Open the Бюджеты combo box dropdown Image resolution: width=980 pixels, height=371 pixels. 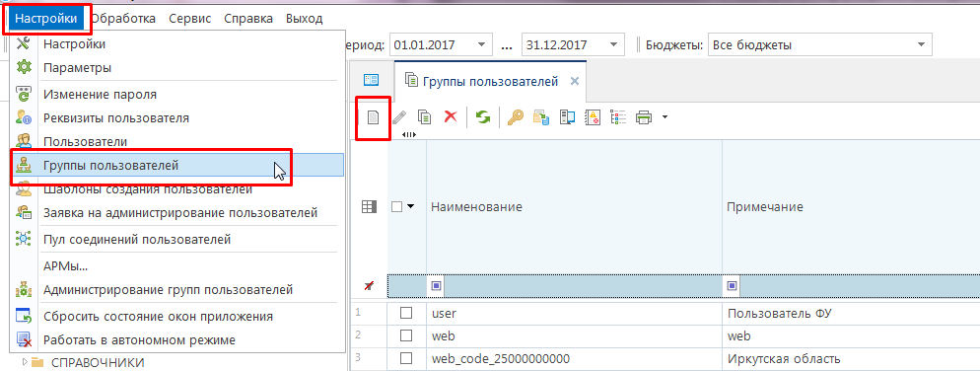[x=921, y=45]
